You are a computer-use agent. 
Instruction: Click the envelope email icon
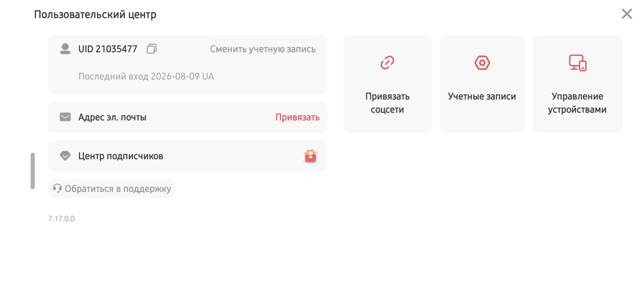tap(65, 117)
